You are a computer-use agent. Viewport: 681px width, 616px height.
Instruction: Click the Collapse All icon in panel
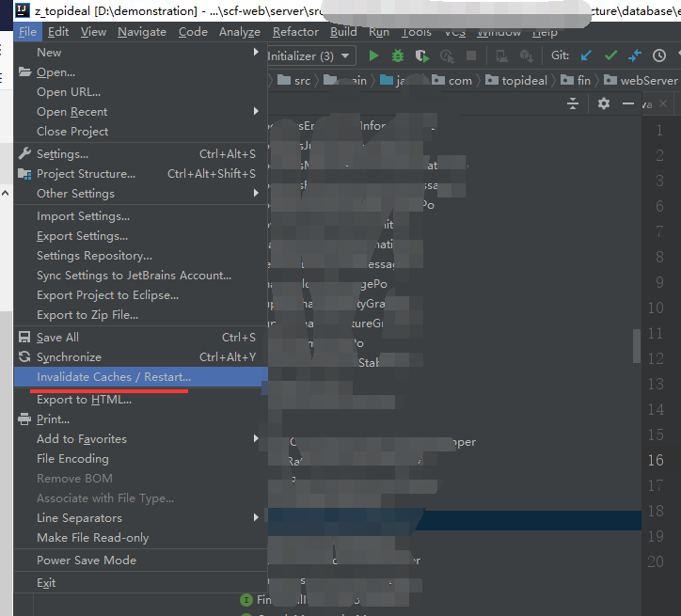[x=573, y=103]
